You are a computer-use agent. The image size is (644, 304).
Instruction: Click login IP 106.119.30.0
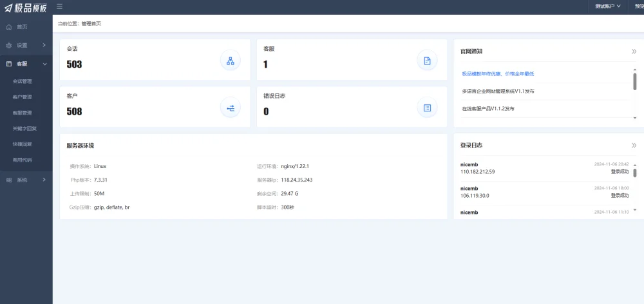click(475, 196)
